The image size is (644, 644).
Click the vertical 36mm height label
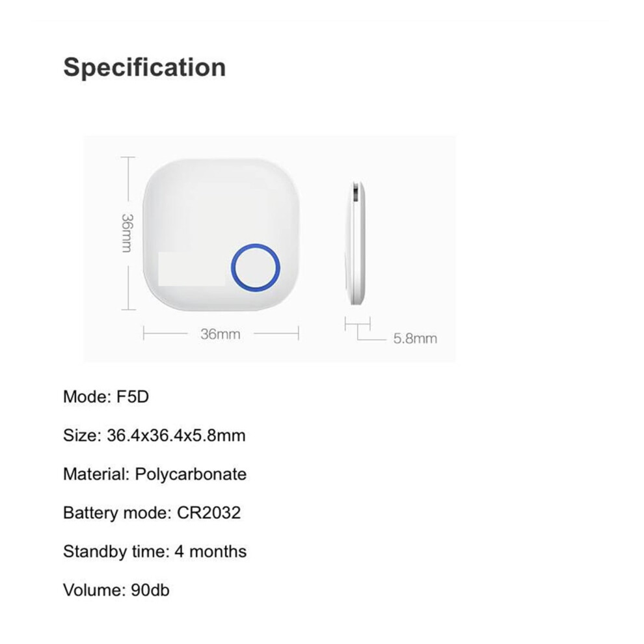coord(127,233)
